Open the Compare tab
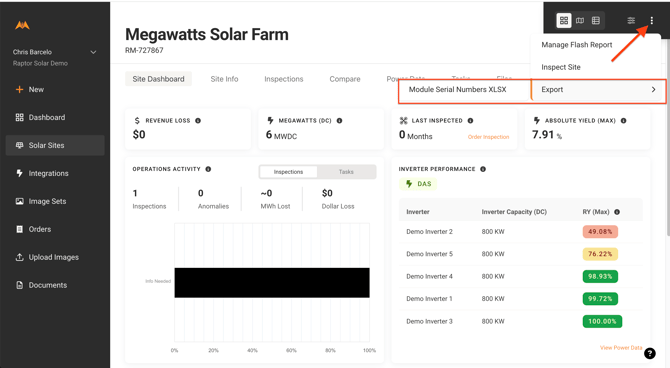 click(x=345, y=79)
